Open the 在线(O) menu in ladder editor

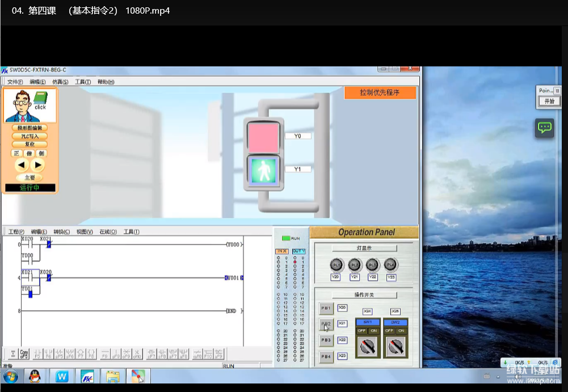point(108,231)
